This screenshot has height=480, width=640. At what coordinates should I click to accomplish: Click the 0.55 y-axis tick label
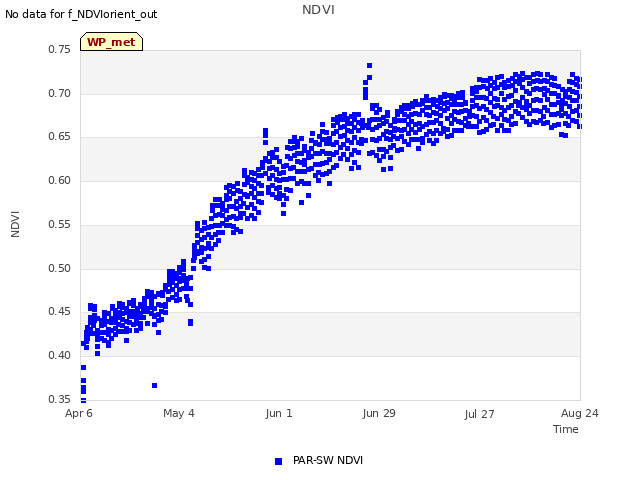pos(59,224)
